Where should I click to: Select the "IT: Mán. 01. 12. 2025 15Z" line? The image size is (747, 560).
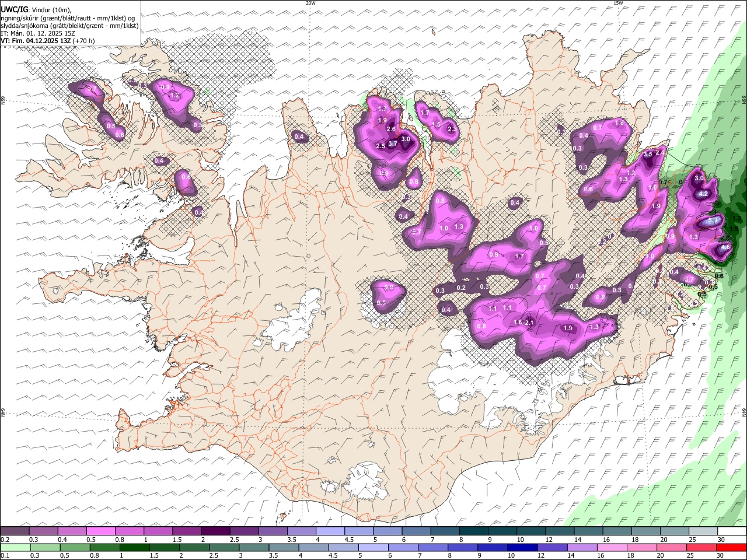tap(38, 33)
